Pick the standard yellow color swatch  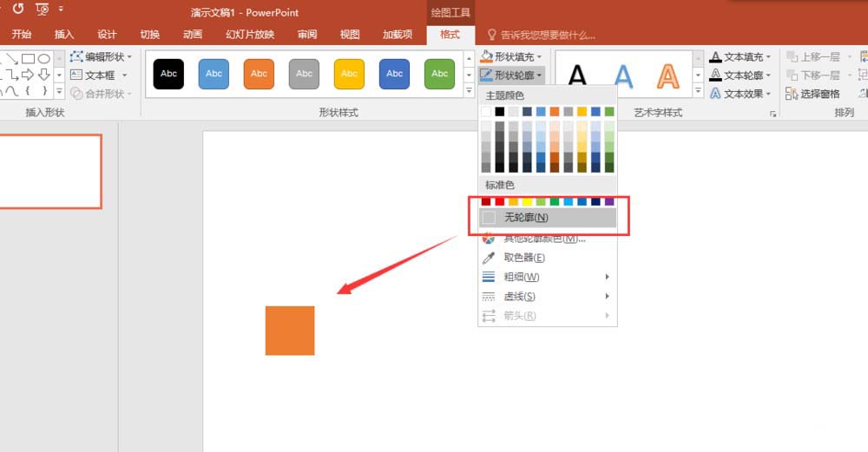tap(527, 202)
